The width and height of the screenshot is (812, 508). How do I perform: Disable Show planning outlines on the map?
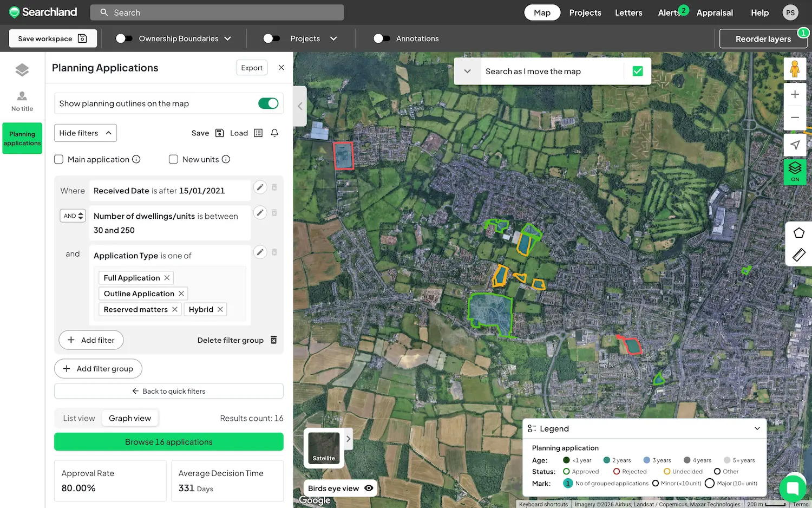[x=269, y=103]
